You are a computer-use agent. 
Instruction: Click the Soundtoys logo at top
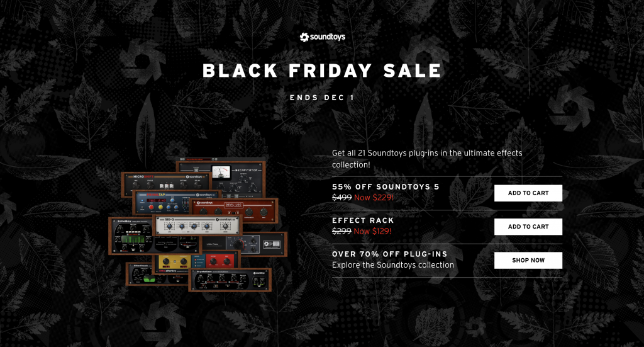point(323,37)
